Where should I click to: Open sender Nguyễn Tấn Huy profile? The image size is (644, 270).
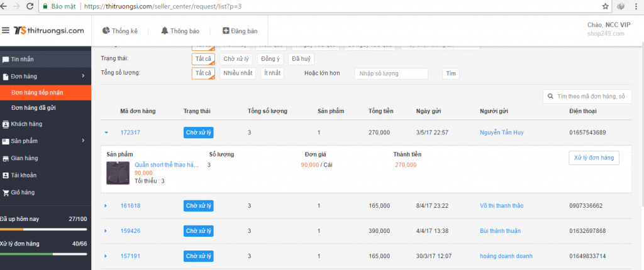(x=501, y=132)
